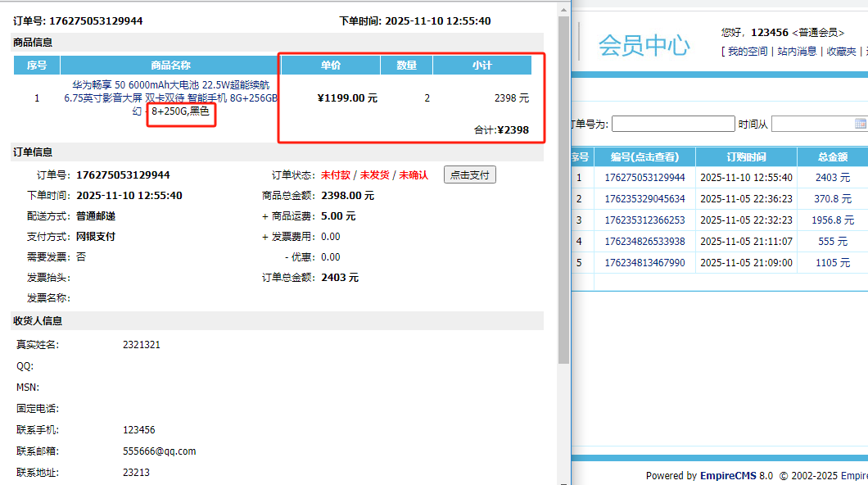Click the 编号(点击查看) column header
Image resolution: width=868 pixels, height=485 pixels.
coord(644,157)
